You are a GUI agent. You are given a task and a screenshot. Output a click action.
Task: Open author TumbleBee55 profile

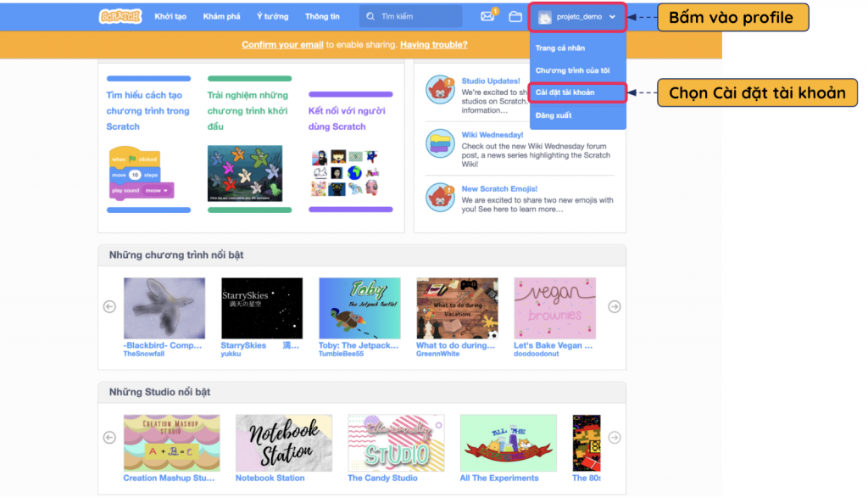click(x=341, y=354)
